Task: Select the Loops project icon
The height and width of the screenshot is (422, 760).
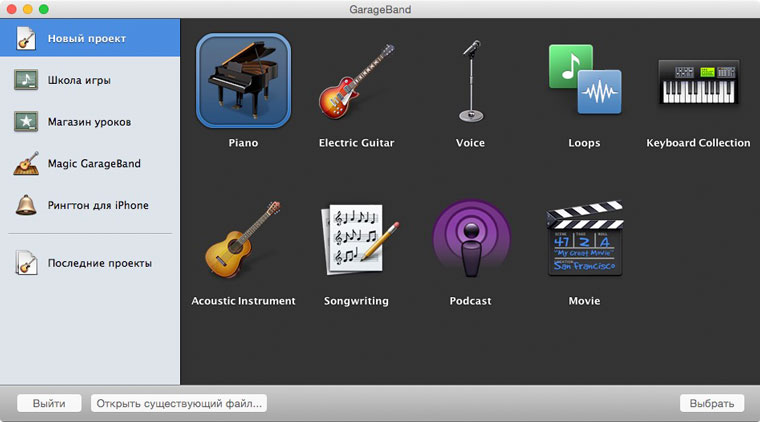Action: tap(585, 79)
